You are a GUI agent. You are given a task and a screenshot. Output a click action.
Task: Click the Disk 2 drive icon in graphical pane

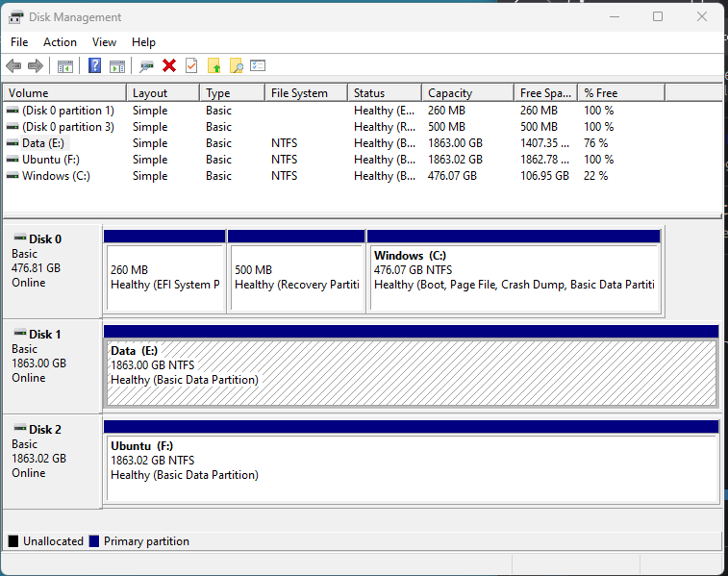coord(20,428)
